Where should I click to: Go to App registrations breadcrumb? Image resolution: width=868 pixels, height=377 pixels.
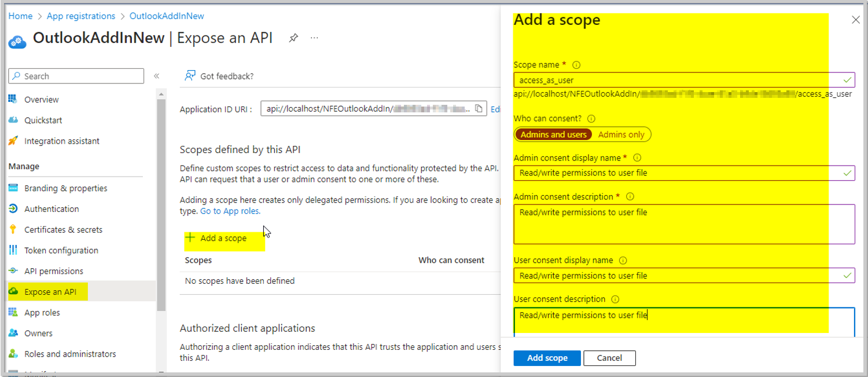coord(81,16)
